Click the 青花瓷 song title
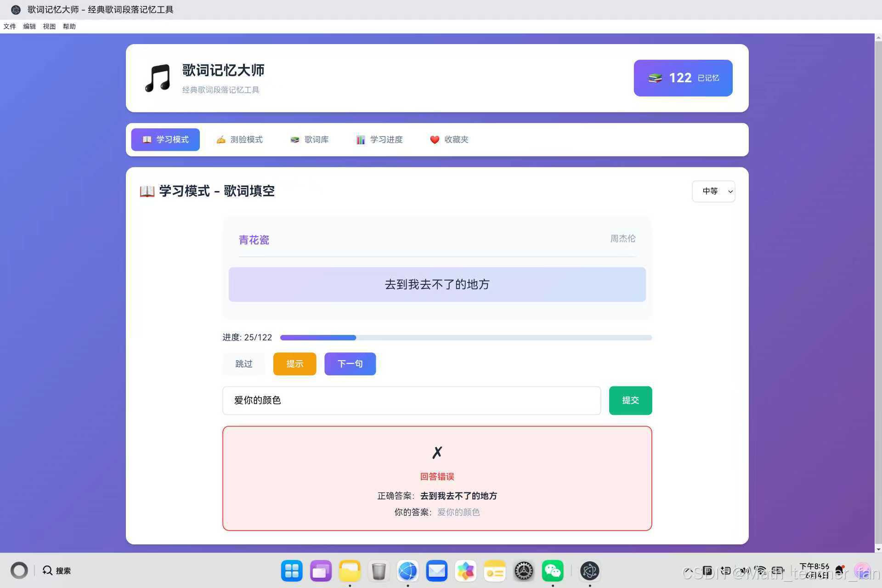Image resolution: width=882 pixels, height=588 pixels. 254,240
